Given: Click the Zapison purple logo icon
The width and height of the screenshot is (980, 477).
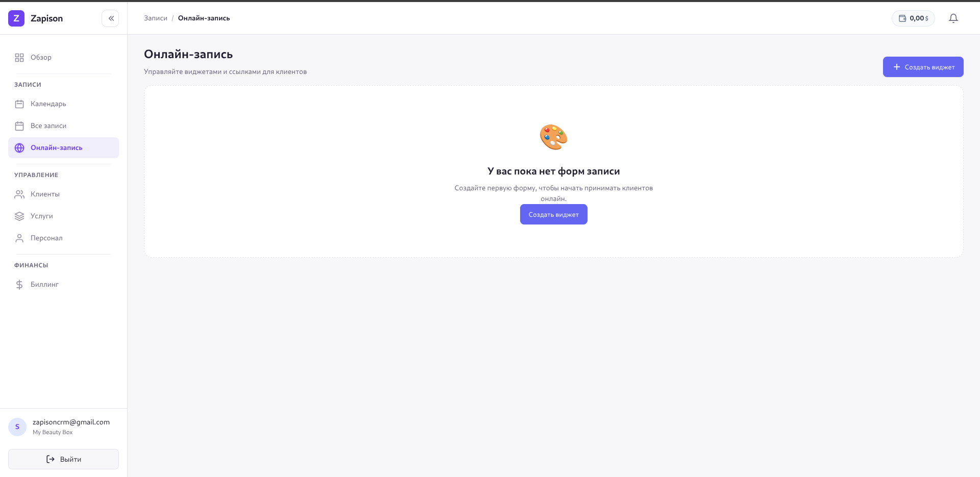Looking at the screenshot, I should 16,18.
